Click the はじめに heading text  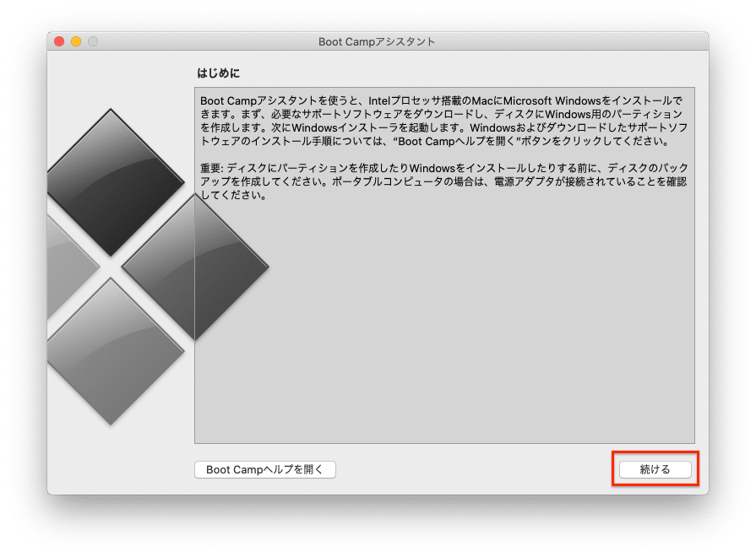(x=218, y=73)
